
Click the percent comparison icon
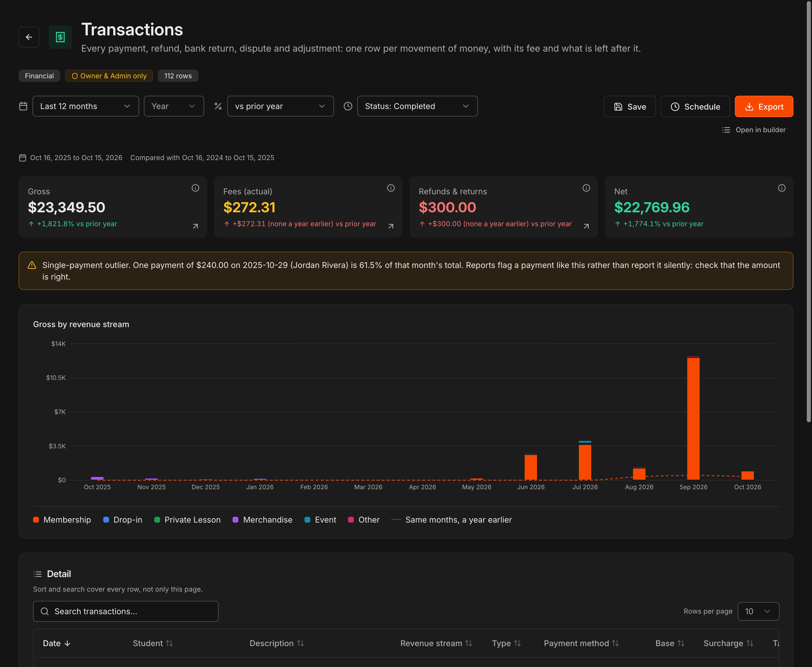click(218, 106)
